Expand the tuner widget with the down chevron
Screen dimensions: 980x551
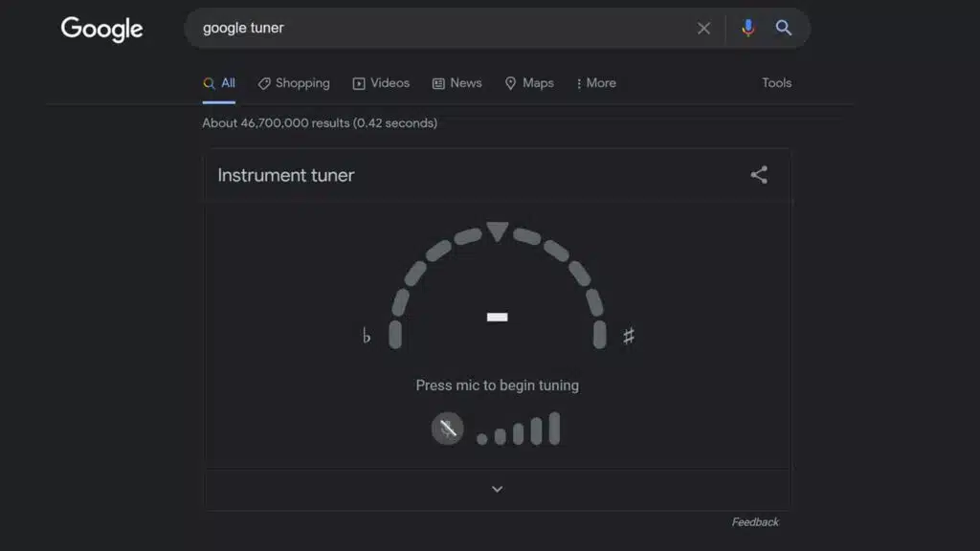pyautogui.click(x=497, y=488)
